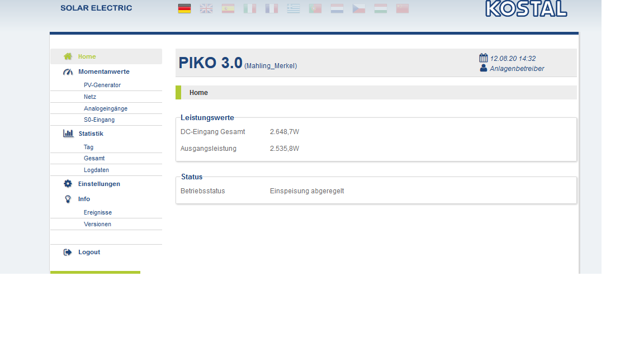This screenshot has width=644, height=362.
Task: Switch to Dutch via flag
Action: tap(337, 8)
